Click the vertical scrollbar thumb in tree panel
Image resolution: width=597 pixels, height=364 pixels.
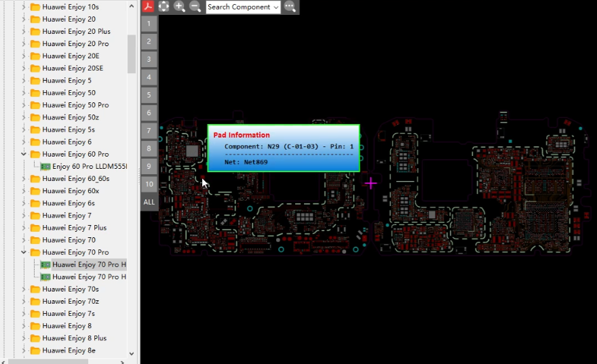coord(132,54)
